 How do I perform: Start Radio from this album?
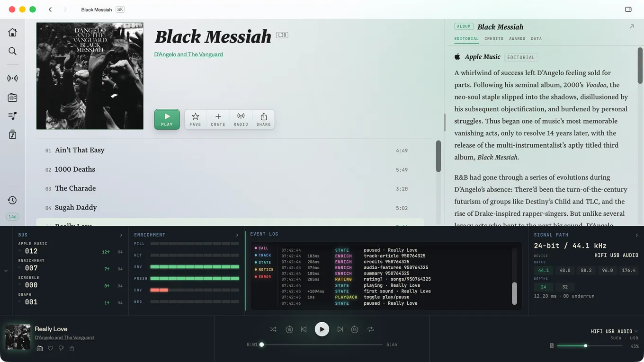coord(241,119)
